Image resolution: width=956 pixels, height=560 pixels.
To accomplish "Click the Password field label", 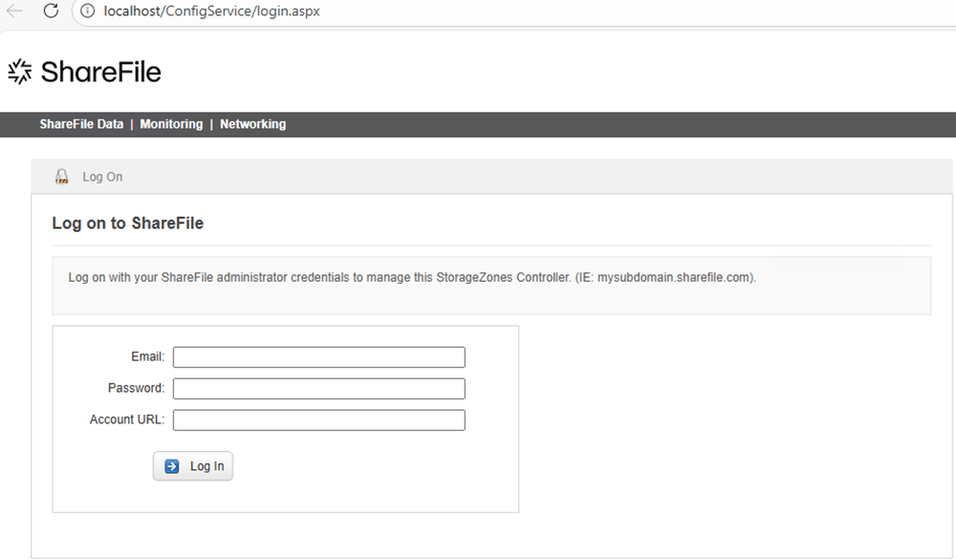I will pyautogui.click(x=136, y=388).
